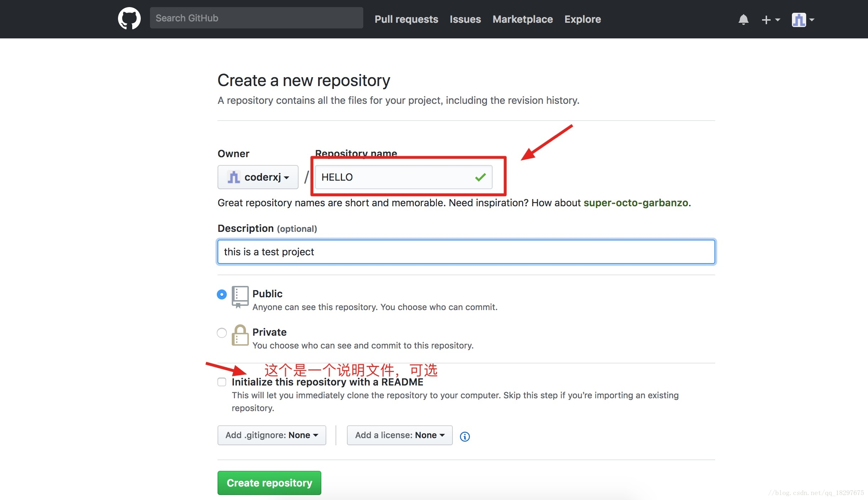Enable Initialize repository with README checkbox

pyautogui.click(x=222, y=382)
